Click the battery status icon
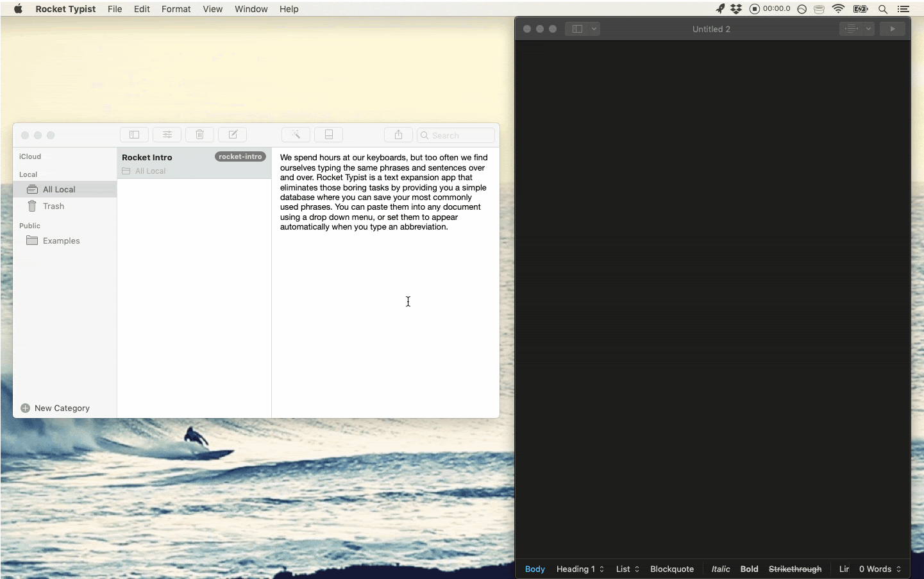This screenshot has height=579, width=924. pos(861,9)
